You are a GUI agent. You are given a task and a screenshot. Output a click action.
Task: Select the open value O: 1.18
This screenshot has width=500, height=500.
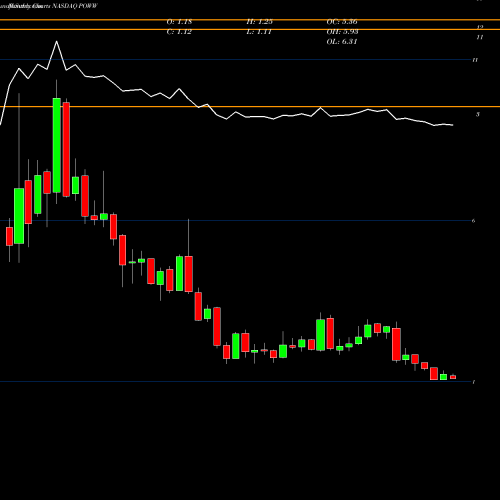(x=179, y=22)
